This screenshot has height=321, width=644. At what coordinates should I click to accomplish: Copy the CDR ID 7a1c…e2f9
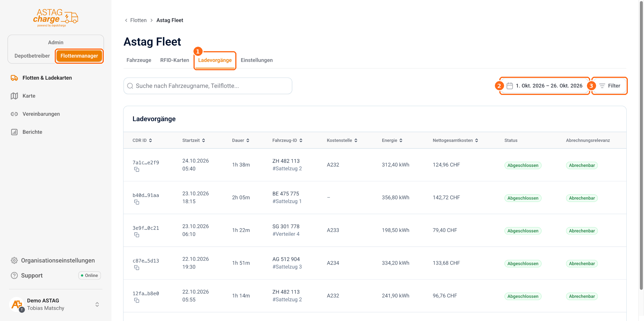[x=137, y=169]
